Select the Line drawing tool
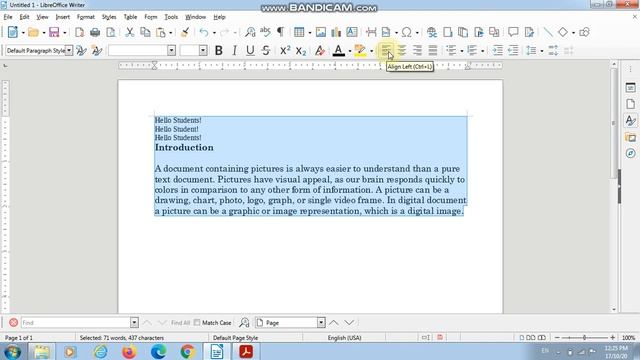The width and height of the screenshot is (640, 360). click(x=548, y=32)
